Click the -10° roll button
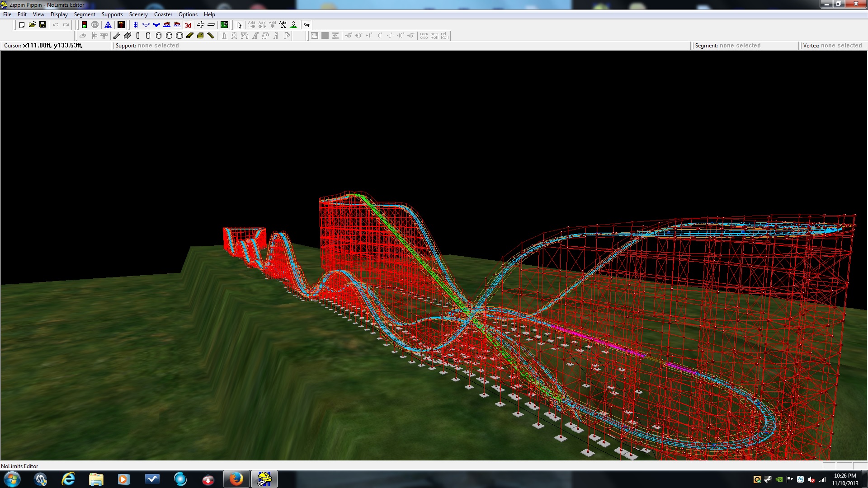Image resolution: width=868 pixels, height=488 pixels. [x=400, y=35]
